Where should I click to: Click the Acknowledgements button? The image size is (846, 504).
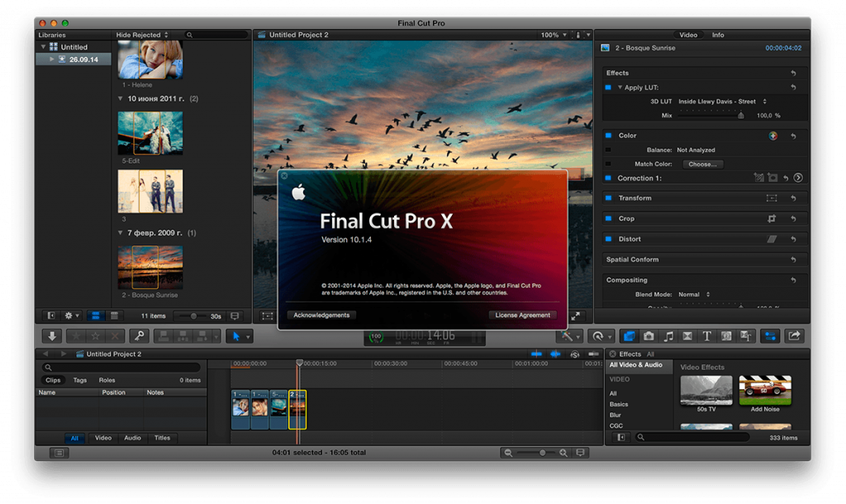321,315
